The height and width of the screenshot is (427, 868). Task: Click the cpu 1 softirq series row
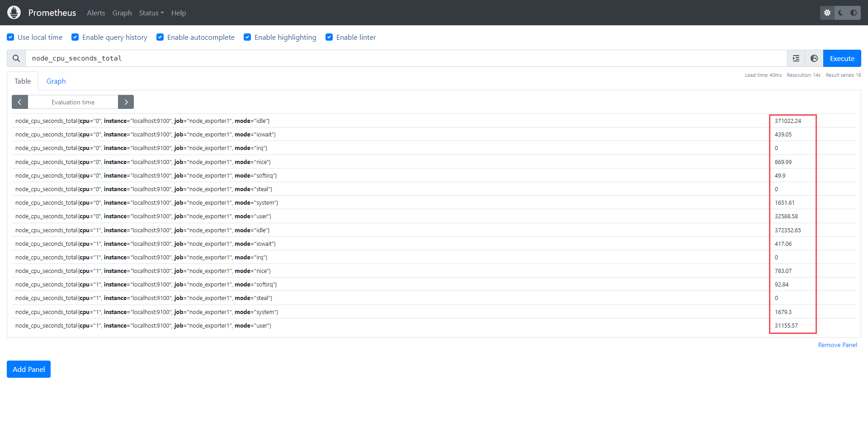[434, 284]
